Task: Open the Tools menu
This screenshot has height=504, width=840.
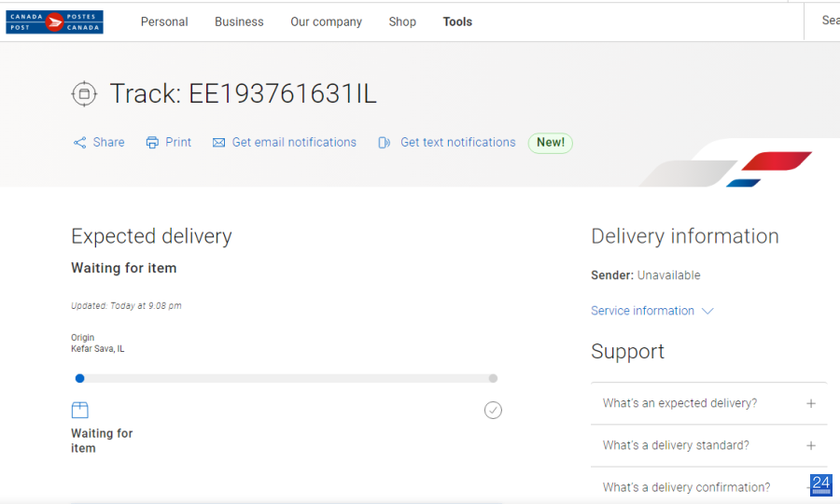Action: click(457, 22)
